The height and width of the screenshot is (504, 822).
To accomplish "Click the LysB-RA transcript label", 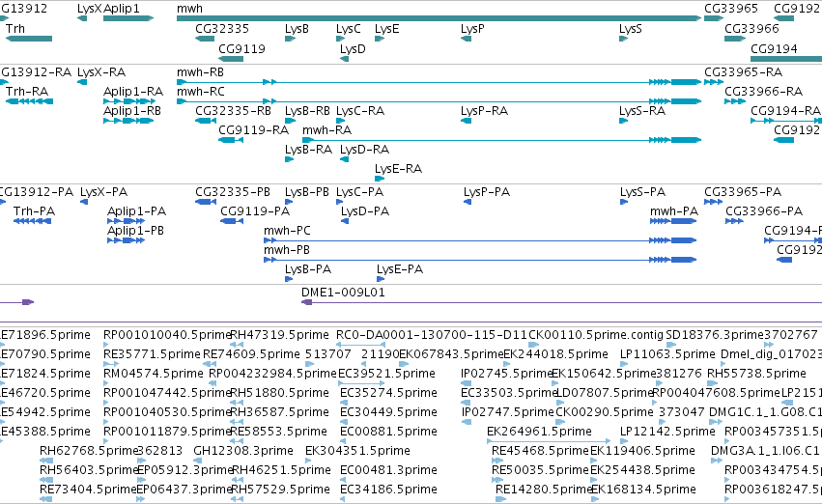I will 308,150.
